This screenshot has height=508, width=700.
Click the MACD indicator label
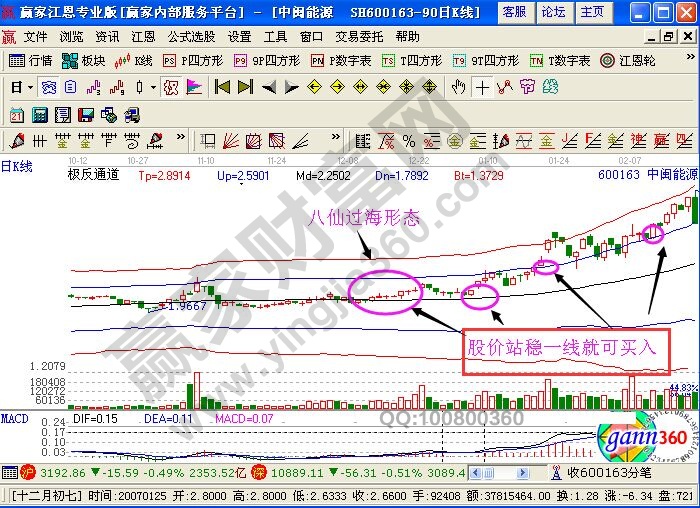click(x=14, y=417)
